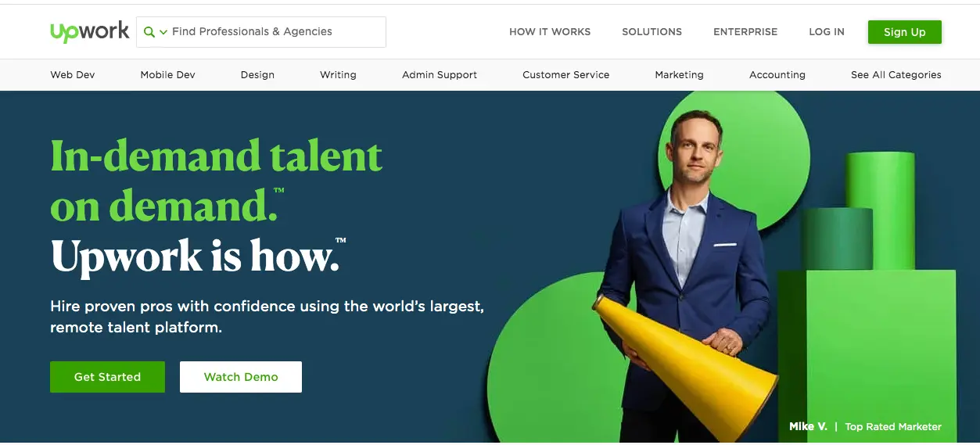Click the Get Started button
Image resolution: width=980 pixels, height=445 pixels.
pos(107,377)
